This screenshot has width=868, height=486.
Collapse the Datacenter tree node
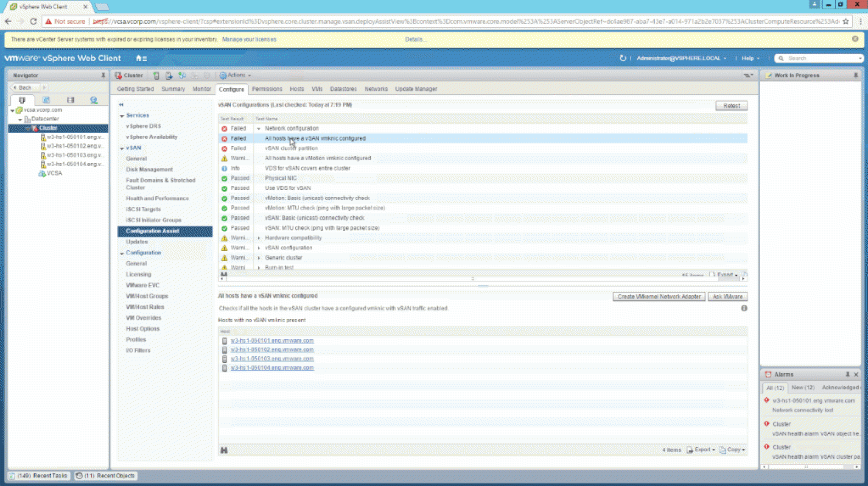click(x=20, y=120)
